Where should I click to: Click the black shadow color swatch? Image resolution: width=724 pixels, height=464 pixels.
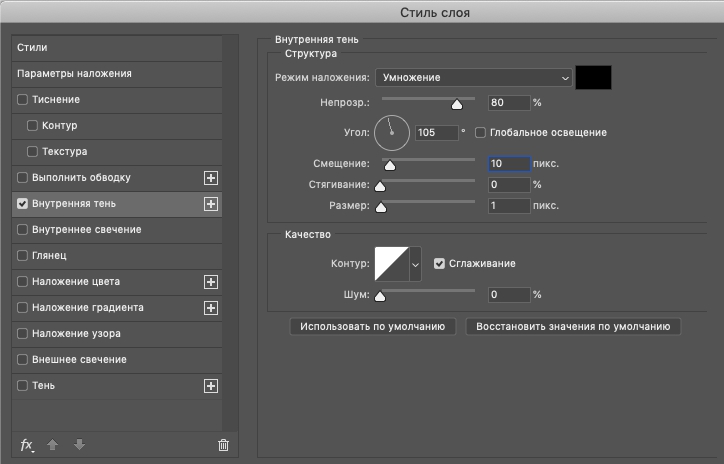tap(593, 78)
